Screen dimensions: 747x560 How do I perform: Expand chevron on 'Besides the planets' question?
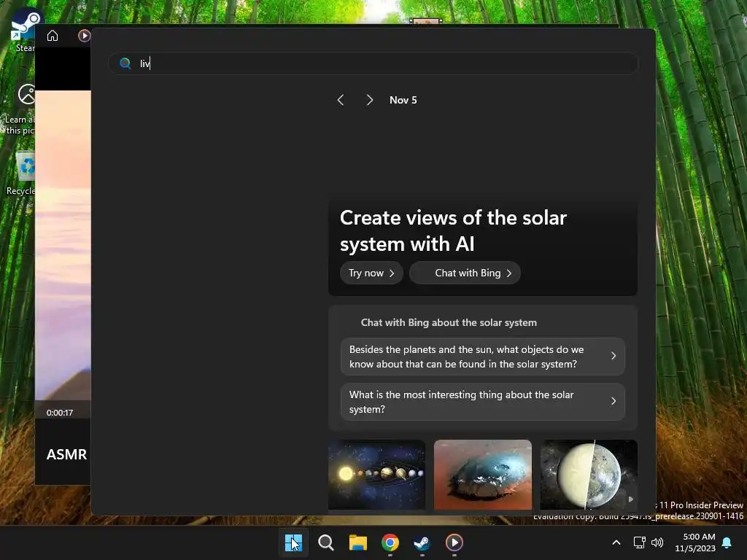614,356
